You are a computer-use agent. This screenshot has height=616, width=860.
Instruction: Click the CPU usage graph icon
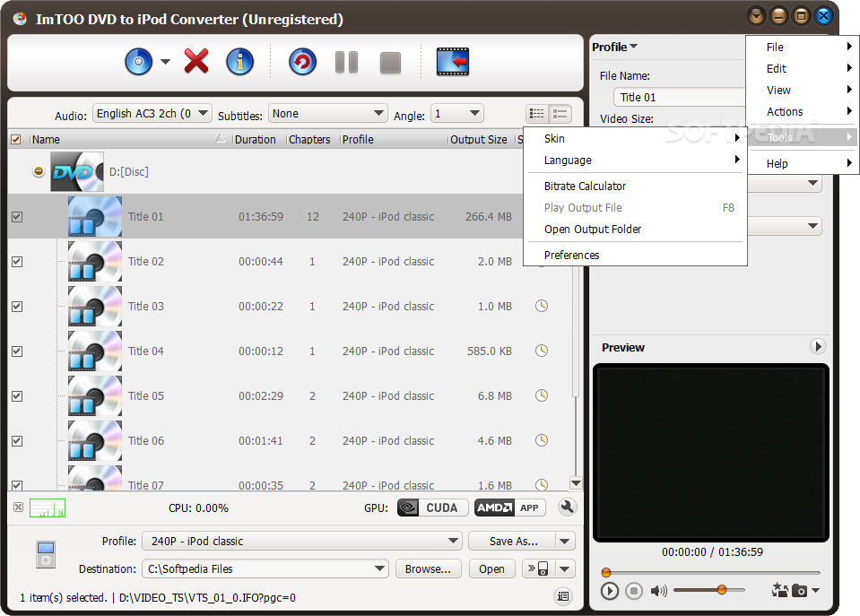pos(48,508)
